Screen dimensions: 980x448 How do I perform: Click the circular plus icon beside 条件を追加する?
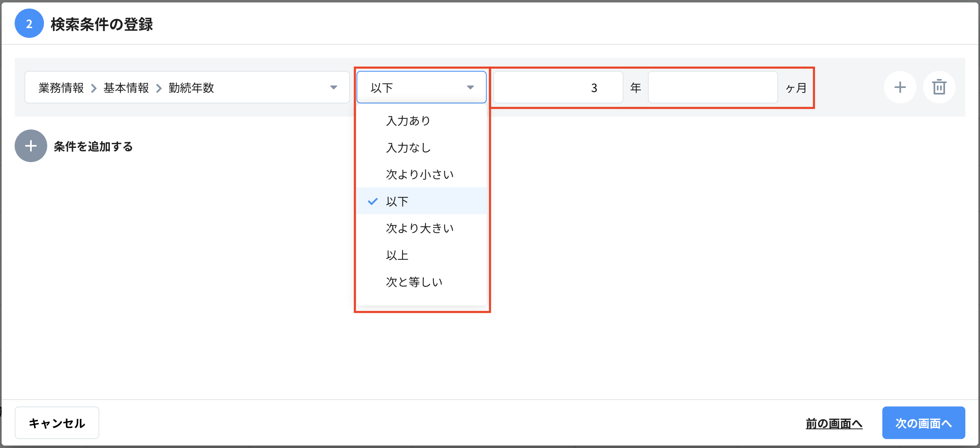[x=31, y=146]
